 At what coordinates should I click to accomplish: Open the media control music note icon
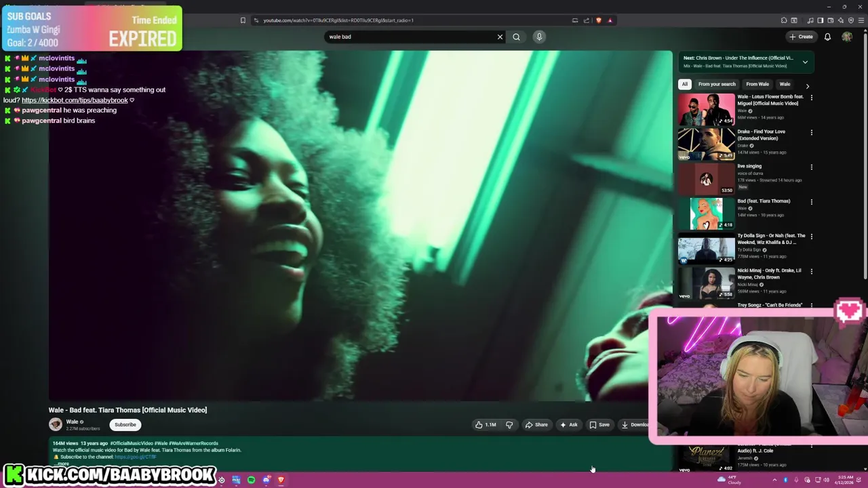point(810,20)
